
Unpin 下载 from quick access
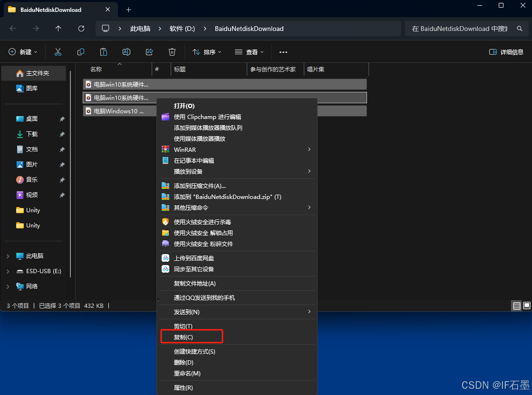point(62,134)
